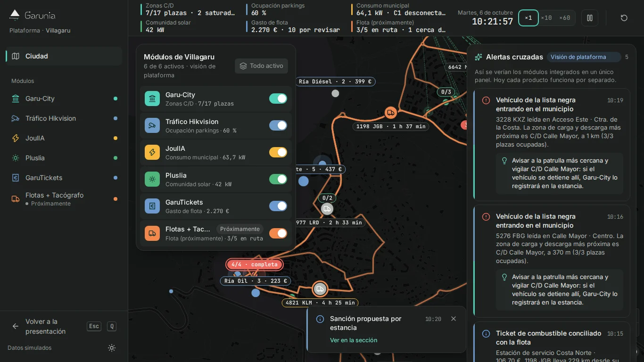Toggle the GaruTickets module switch
644x362 pixels.
[x=278, y=206]
